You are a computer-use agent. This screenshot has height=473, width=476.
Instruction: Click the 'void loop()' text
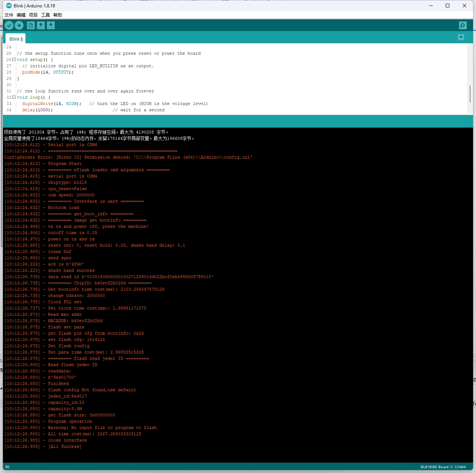click(x=31, y=97)
